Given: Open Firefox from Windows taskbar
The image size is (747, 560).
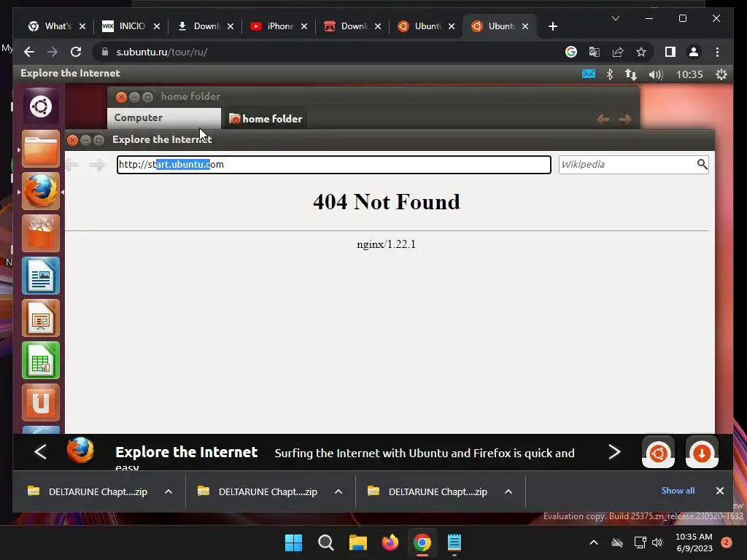Looking at the screenshot, I should click(x=390, y=542).
